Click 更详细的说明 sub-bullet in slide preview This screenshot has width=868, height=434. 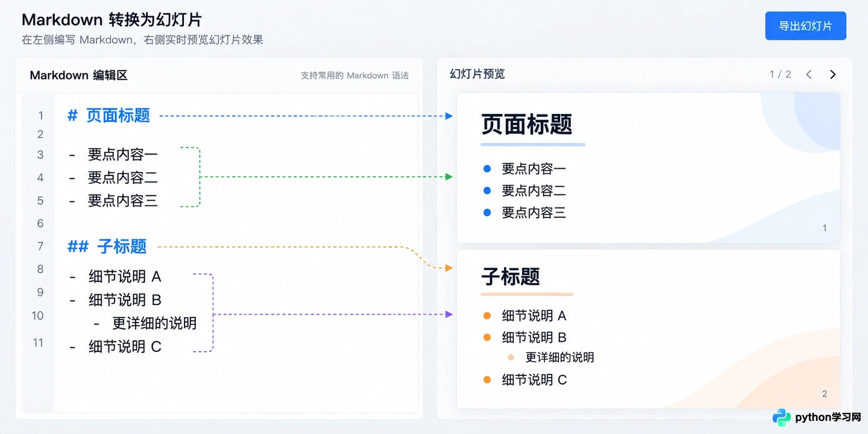560,357
